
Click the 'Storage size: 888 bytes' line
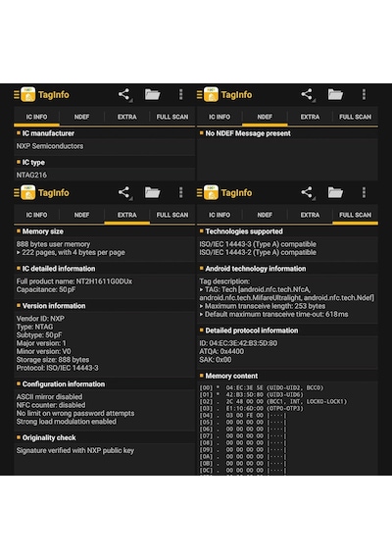[53, 359]
